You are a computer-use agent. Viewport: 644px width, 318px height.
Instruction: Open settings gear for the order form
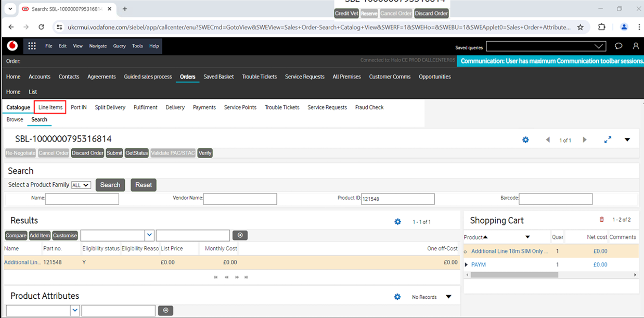(x=525, y=140)
